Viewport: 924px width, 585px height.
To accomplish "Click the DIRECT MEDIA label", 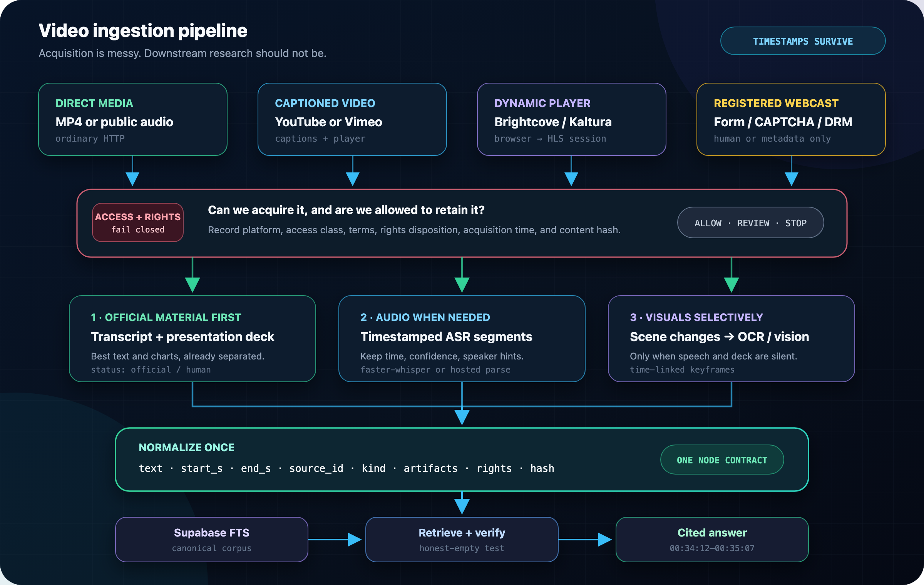I will [x=94, y=103].
